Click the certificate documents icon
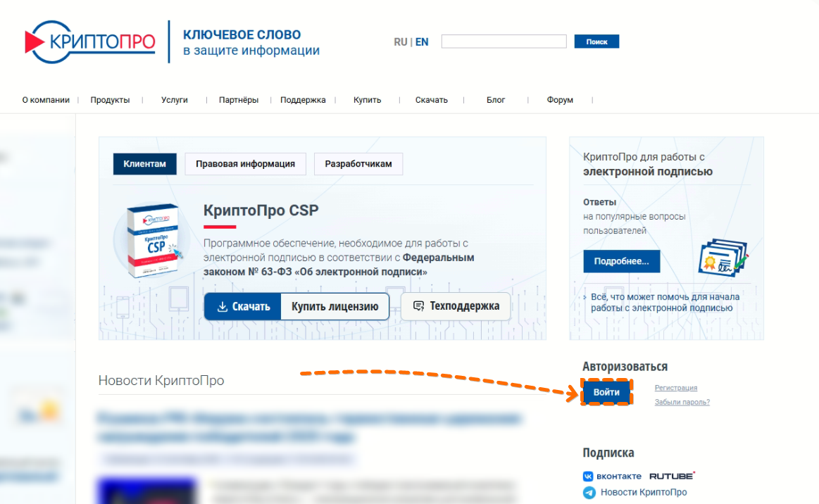The width and height of the screenshot is (819, 504). coord(723,258)
